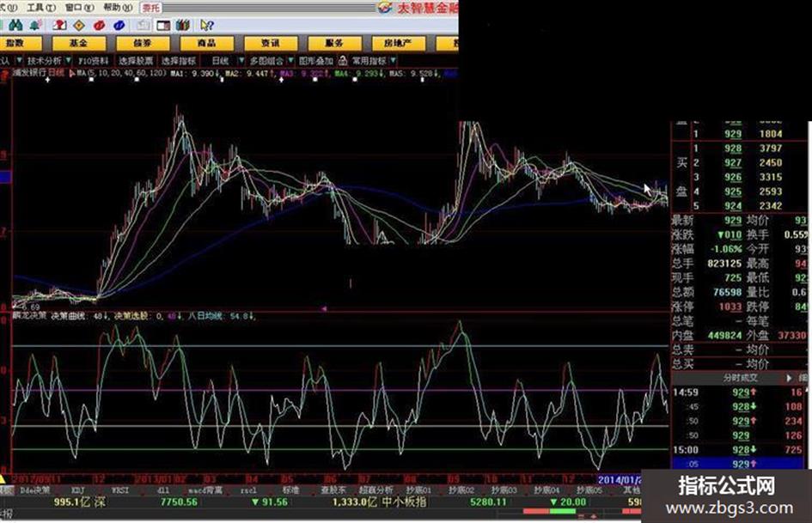
Task: Switch to the 抄底03 tab
Action: pos(504,490)
